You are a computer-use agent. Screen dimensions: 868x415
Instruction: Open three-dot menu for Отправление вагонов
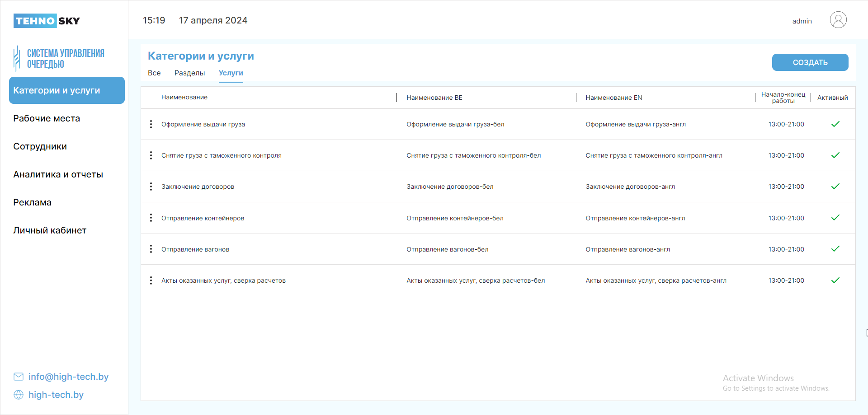(x=151, y=249)
